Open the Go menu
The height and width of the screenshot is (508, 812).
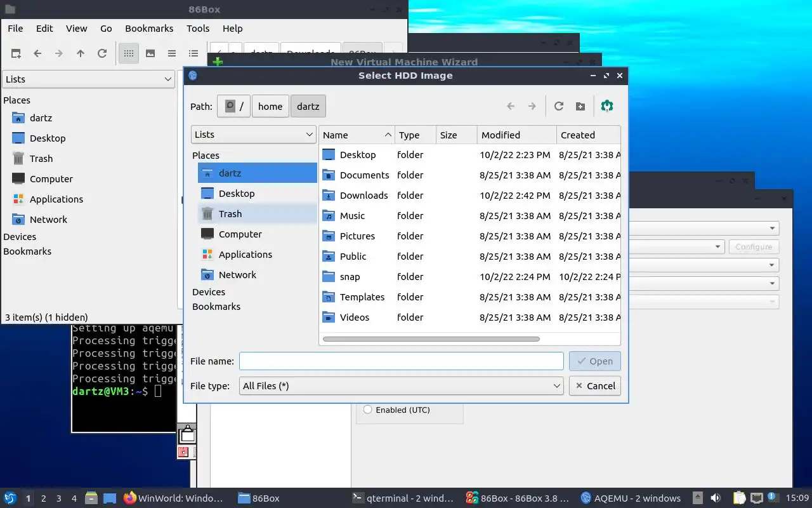coord(106,29)
